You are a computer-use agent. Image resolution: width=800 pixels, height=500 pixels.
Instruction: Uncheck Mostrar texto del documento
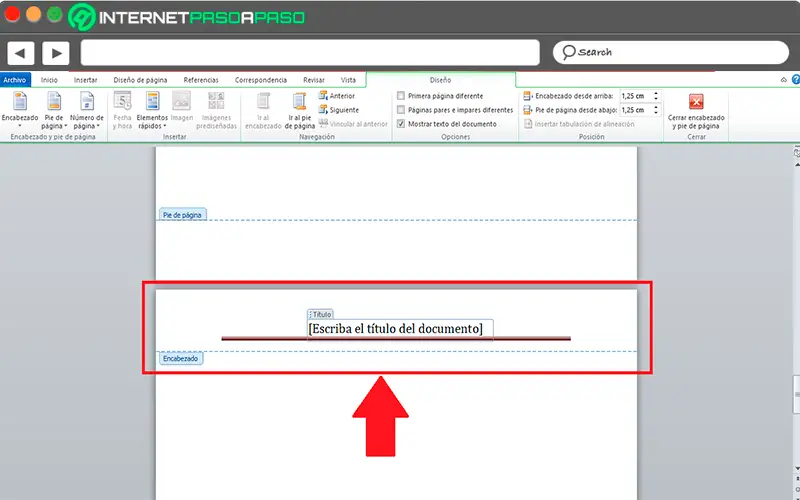(401, 123)
